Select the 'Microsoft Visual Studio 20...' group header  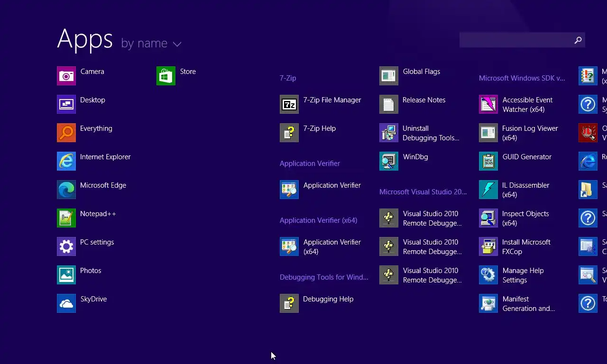click(x=423, y=192)
